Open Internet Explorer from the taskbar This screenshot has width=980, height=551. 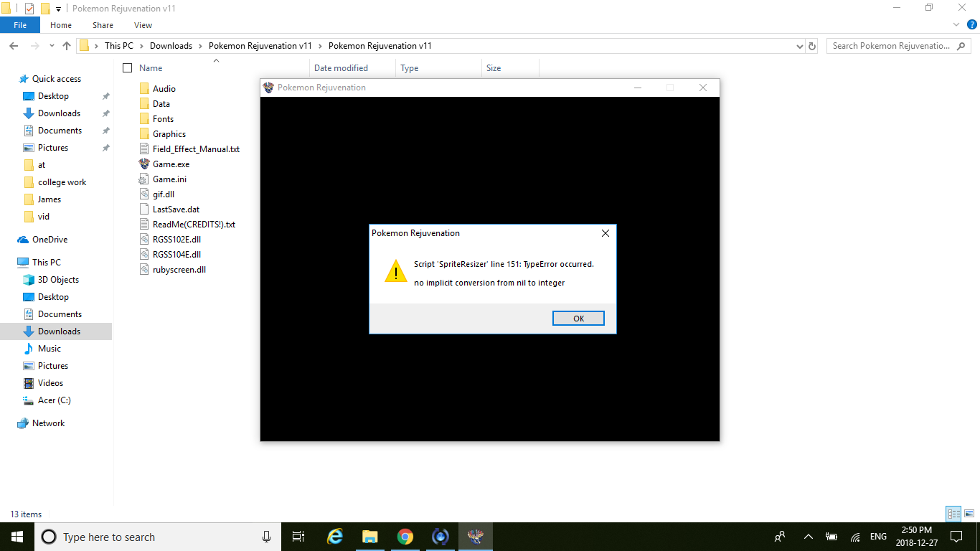point(334,537)
